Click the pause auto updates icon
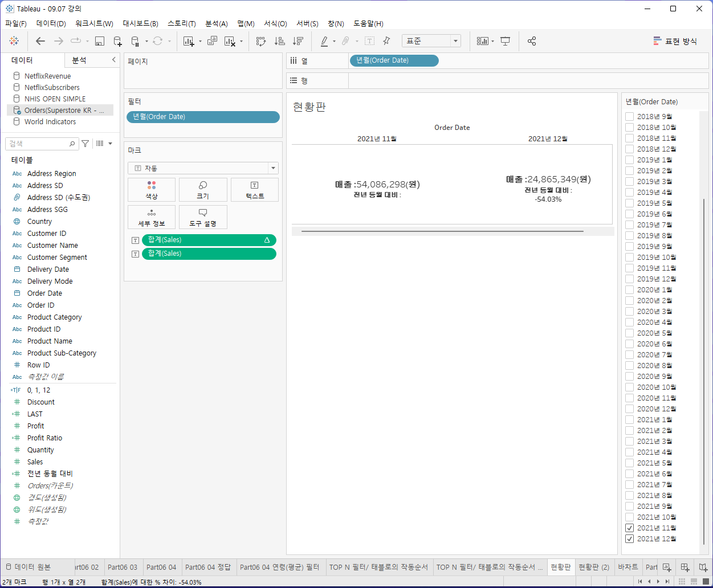This screenshot has height=588, width=713. [135, 41]
